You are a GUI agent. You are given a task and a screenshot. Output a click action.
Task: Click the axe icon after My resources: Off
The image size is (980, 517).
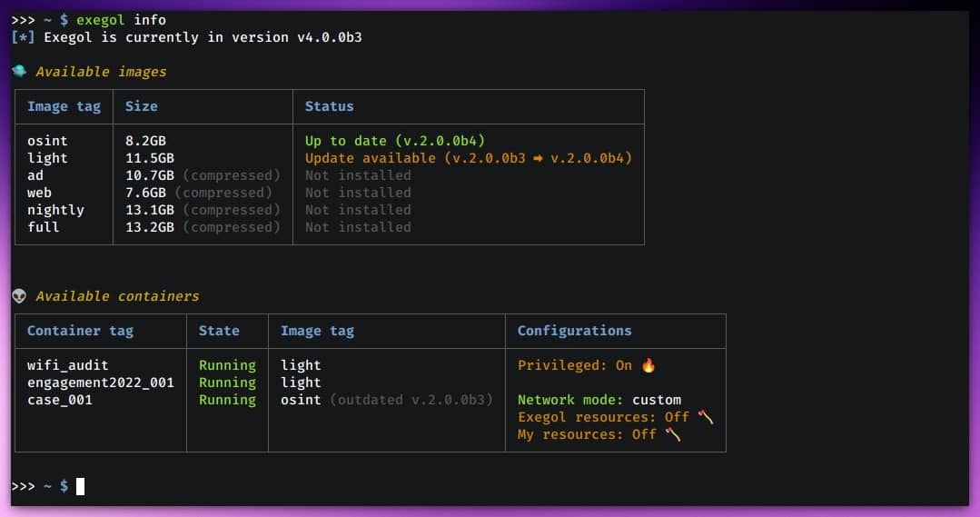coord(673,434)
